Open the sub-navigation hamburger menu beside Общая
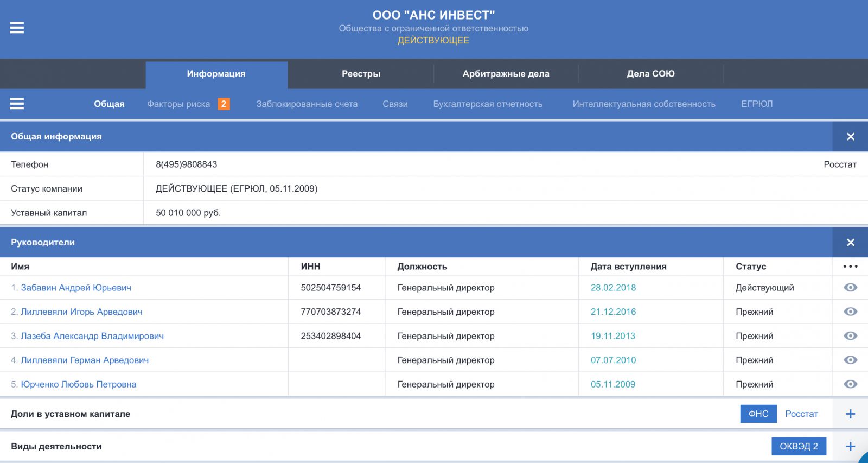This screenshot has width=868, height=463. pyautogui.click(x=17, y=104)
